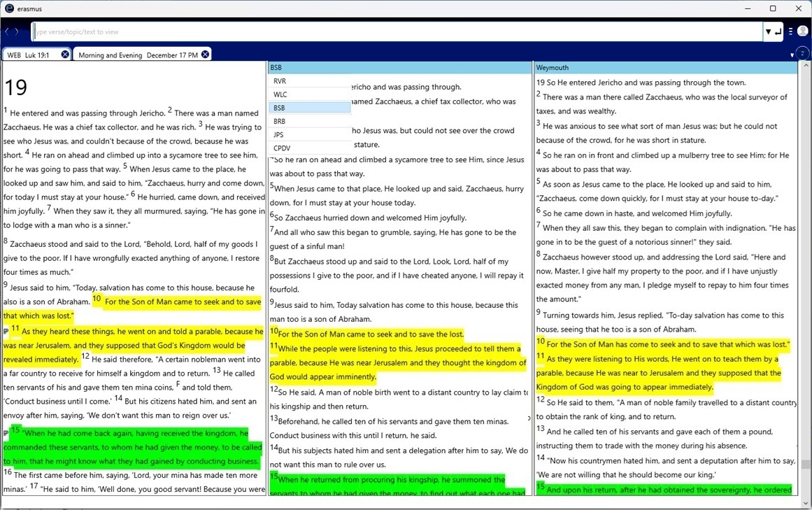This screenshot has width=812, height=510.
Task: Open the Weymouth version header dropdown
Action: pyautogui.click(x=665, y=68)
